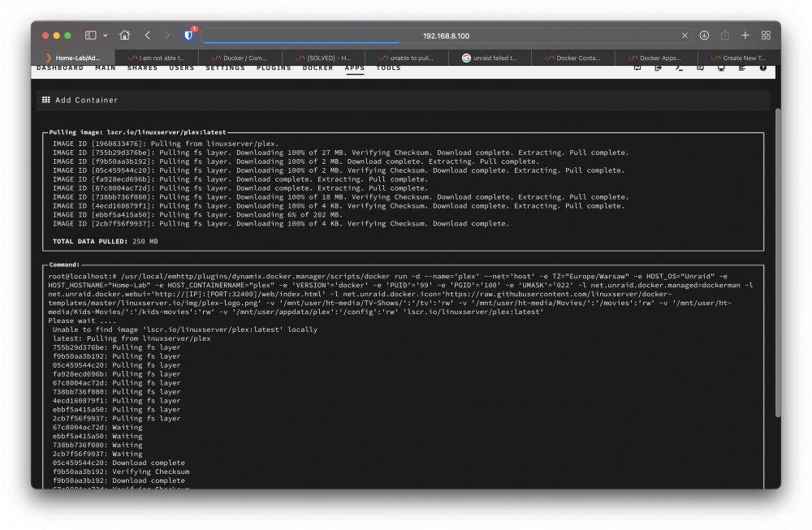Image resolution: width=812 pixels, height=530 pixels.
Task: Switch to the "Create New T..." tab
Action: 739,58
